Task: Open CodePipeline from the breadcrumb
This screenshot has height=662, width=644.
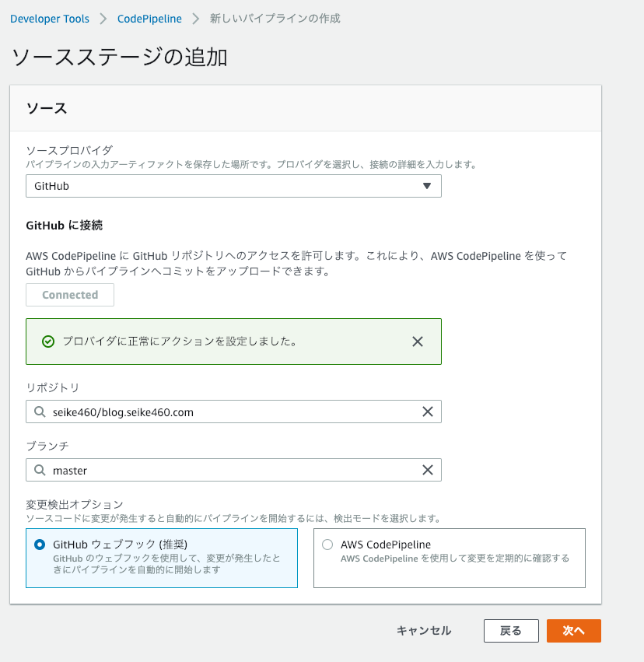Action: pyautogui.click(x=149, y=19)
